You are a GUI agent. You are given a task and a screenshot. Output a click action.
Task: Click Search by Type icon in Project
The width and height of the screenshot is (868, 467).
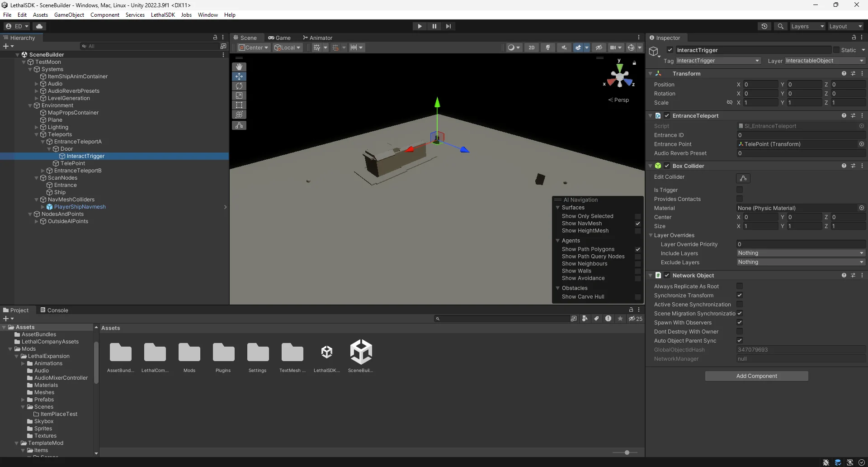click(x=585, y=319)
